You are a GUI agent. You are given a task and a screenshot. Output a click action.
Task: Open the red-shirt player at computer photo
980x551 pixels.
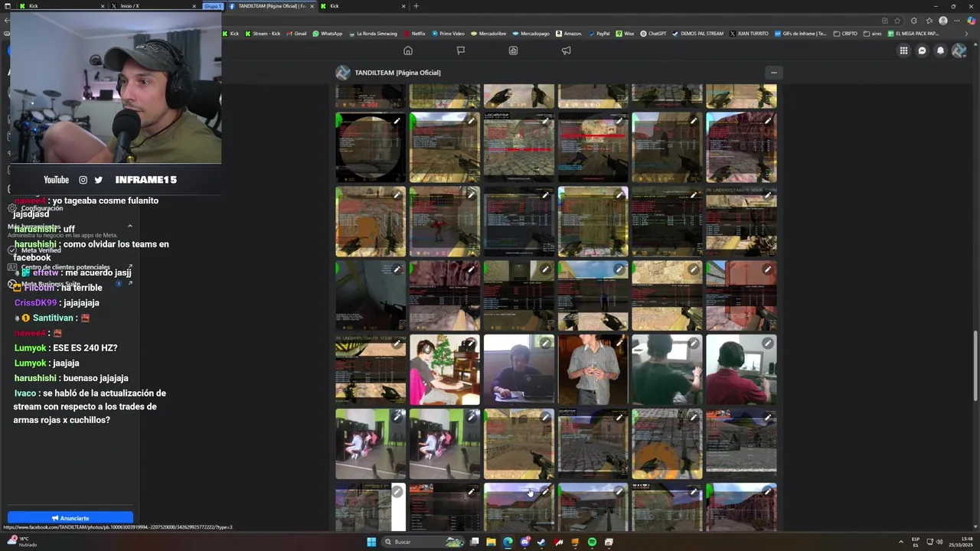pyautogui.click(x=741, y=370)
